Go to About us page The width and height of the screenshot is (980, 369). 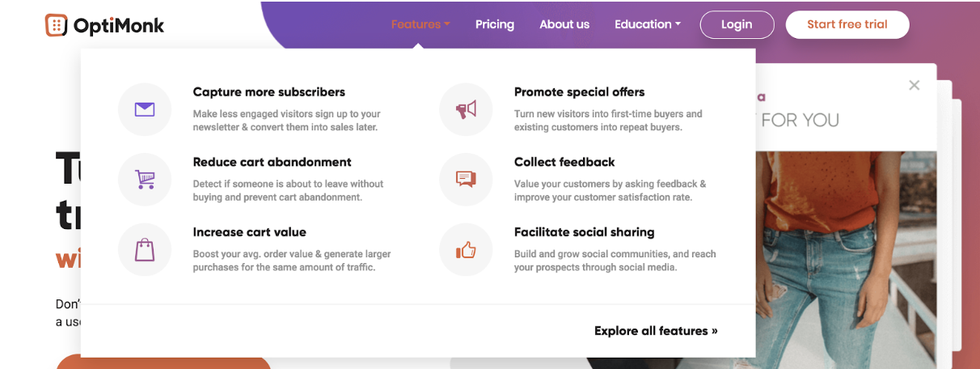point(564,24)
